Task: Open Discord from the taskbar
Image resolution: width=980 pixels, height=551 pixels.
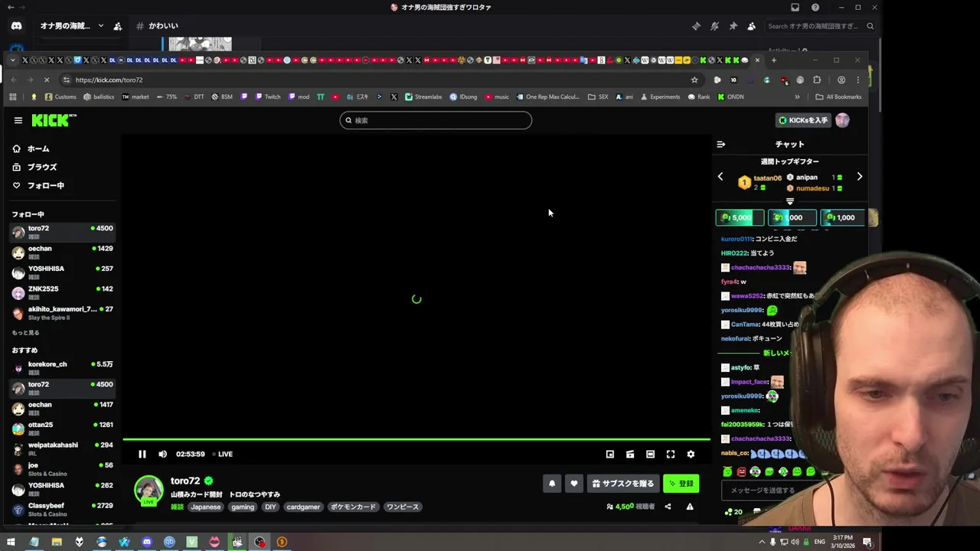Action: (x=147, y=542)
